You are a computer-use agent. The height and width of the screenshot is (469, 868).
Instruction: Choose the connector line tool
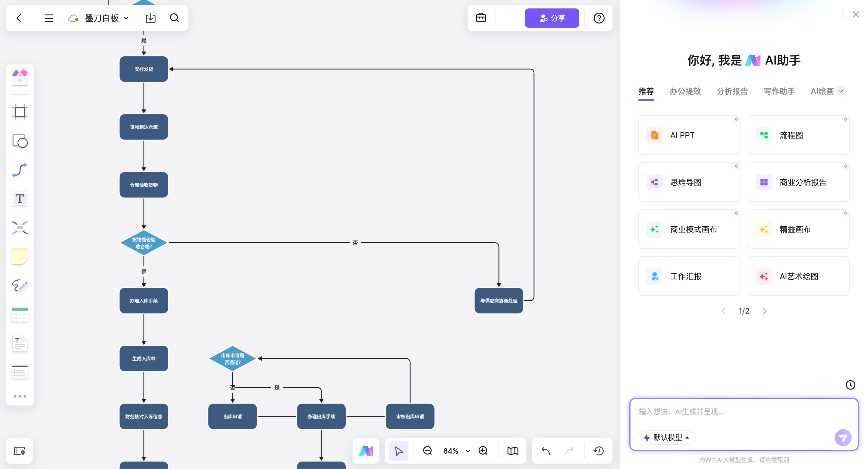(x=20, y=170)
